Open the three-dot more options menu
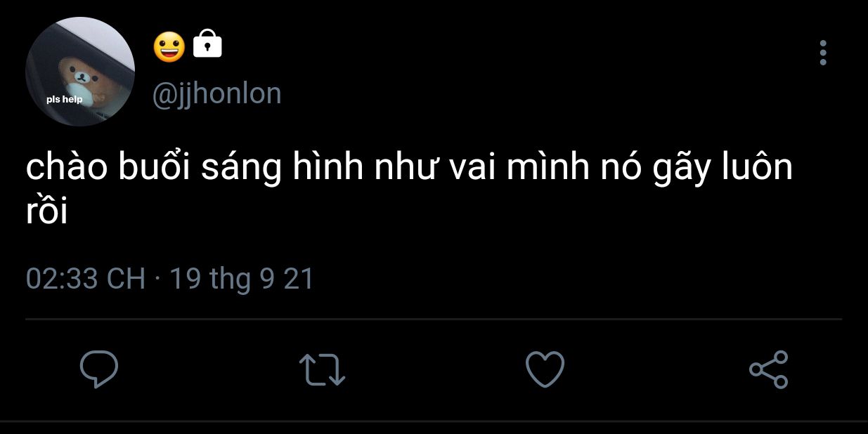The width and height of the screenshot is (868, 434). 823,53
